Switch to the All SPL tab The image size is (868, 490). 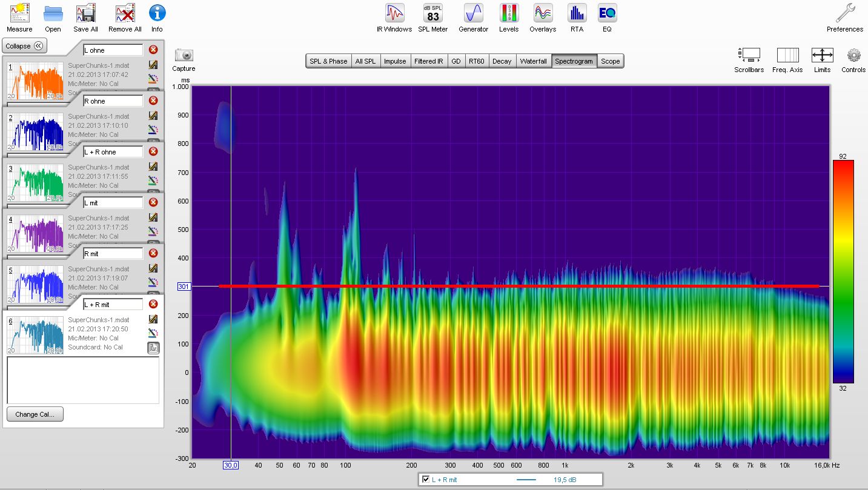point(365,61)
